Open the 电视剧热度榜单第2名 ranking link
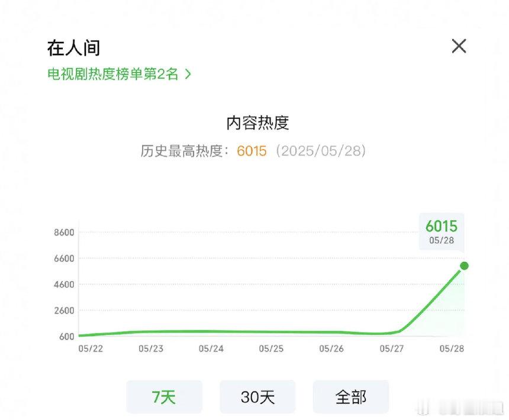 pos(113,75)
